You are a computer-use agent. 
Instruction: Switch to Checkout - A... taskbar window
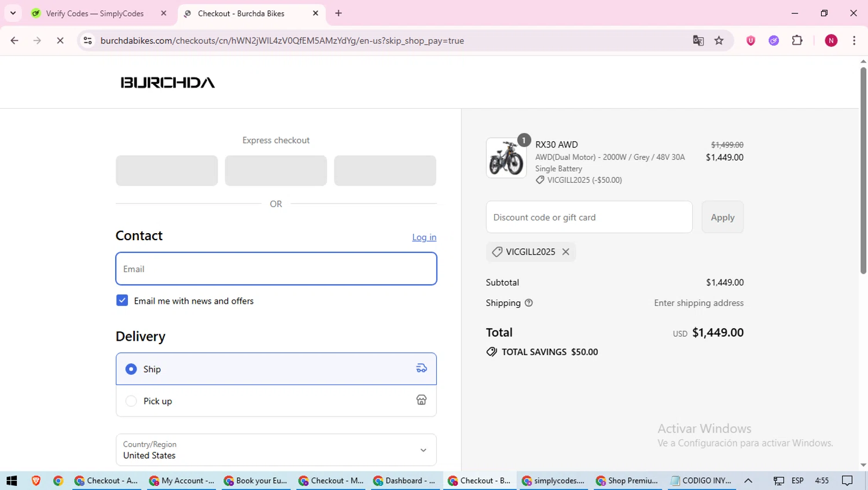[106, 481]
